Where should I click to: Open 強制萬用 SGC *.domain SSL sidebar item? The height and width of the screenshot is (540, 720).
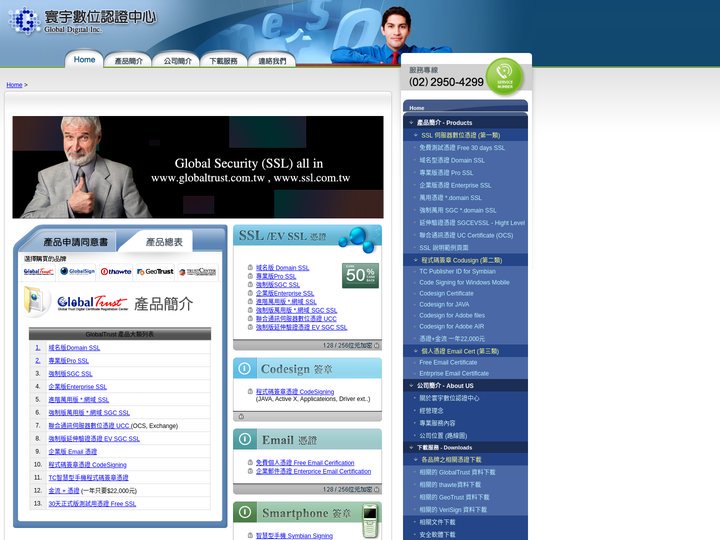tap(457, 210)
